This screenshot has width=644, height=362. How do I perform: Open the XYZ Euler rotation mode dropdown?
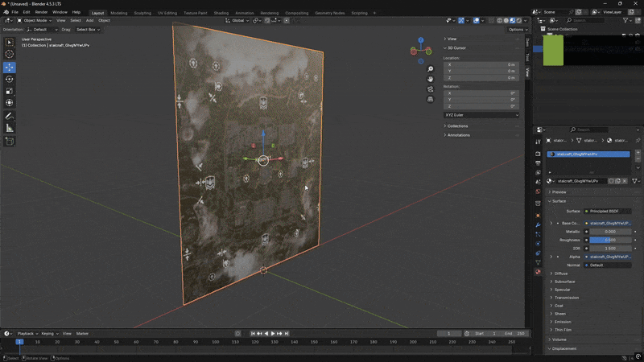[481, 115]
